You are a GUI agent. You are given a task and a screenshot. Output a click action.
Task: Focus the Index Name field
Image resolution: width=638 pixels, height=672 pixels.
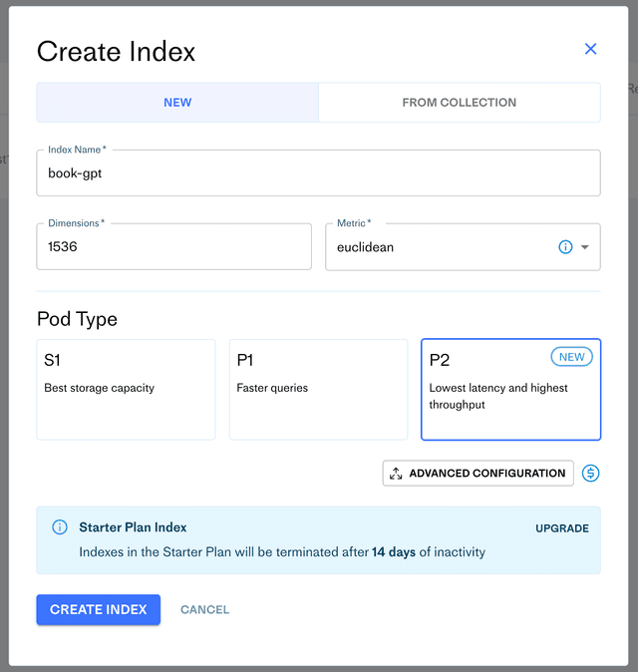pyautogui.click(x=318, y=173)
